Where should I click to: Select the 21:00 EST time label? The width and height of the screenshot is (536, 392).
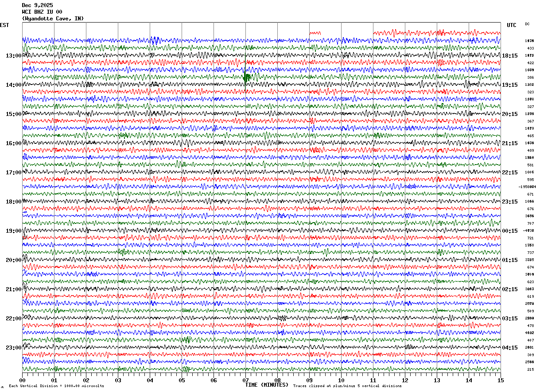point(14,289)
